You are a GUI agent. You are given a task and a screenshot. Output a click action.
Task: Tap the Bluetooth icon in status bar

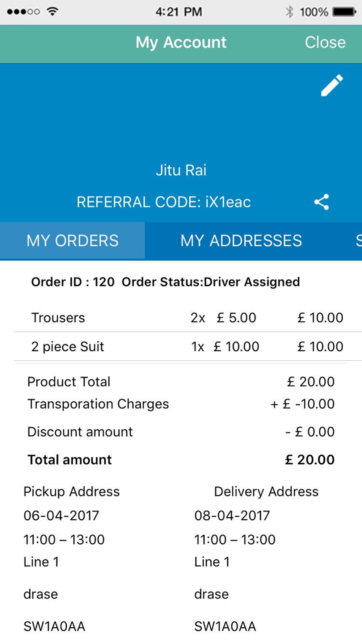pyautogui.click(x=289, y=12)
